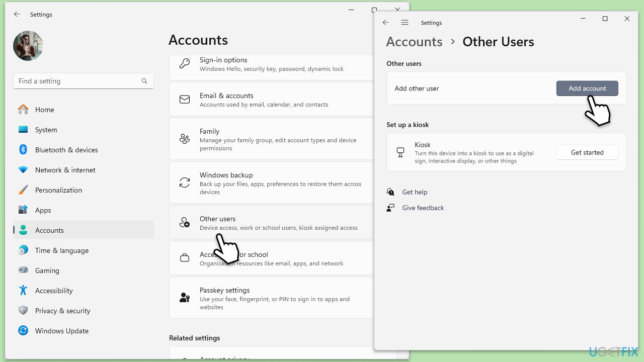Open Personalization paintbrush icon
Image resolution: width=644 pixels, height=362 pixels.
pyautogui.click(x=23, y=190)
